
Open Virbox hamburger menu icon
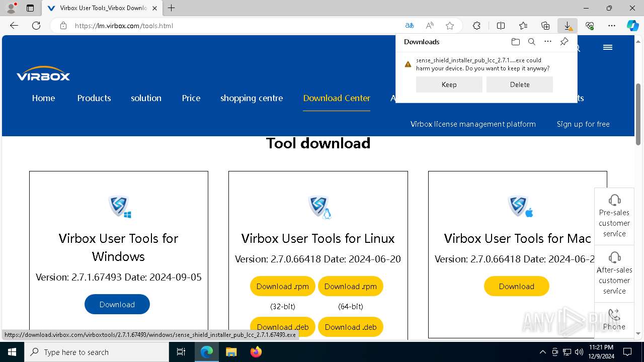pyautogui.click(x=608, y=47)
